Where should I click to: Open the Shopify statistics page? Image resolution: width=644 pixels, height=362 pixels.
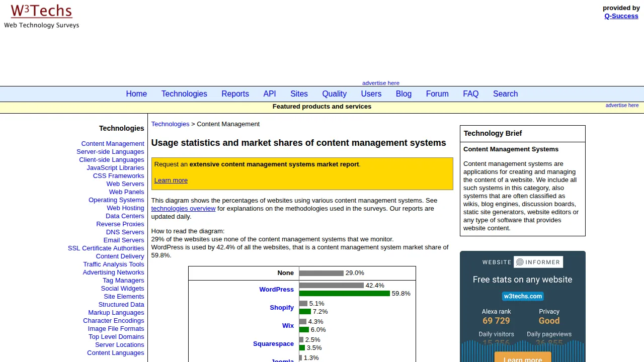[x=282, y=307]
